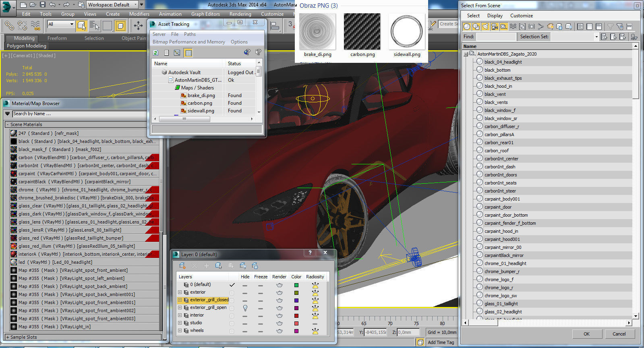644x348 pixels.
Task: Activate the Select Object tool
Action: point(82,25)
